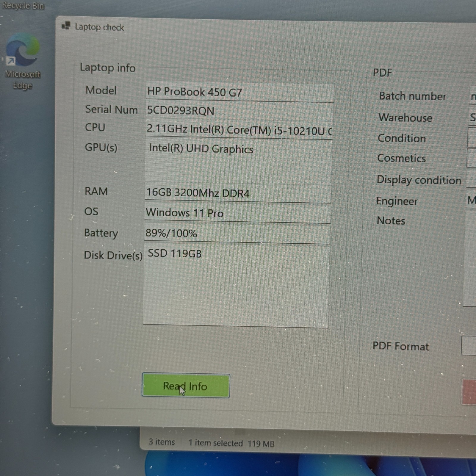Image resolution: width=476 pixels, height=476 pixels.
Task: Click the OS field Windows 11 Pro
Action: 237,213
